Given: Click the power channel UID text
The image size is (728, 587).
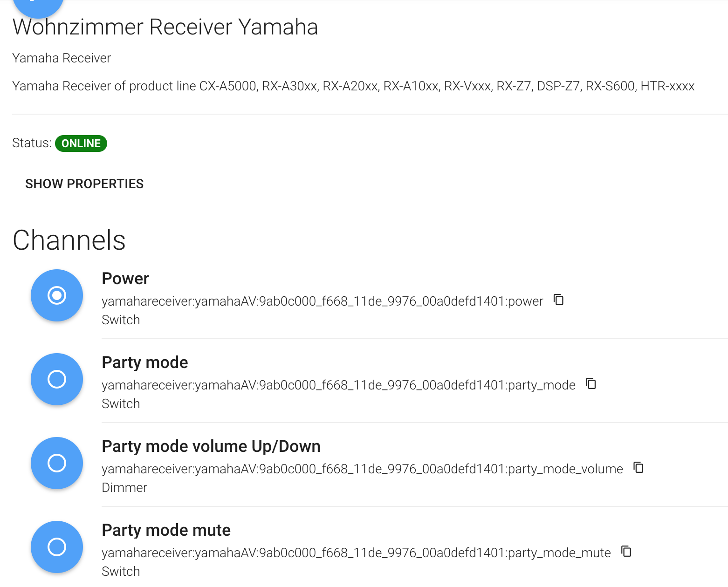Looking at the screenshot, I should coord(322,301).
